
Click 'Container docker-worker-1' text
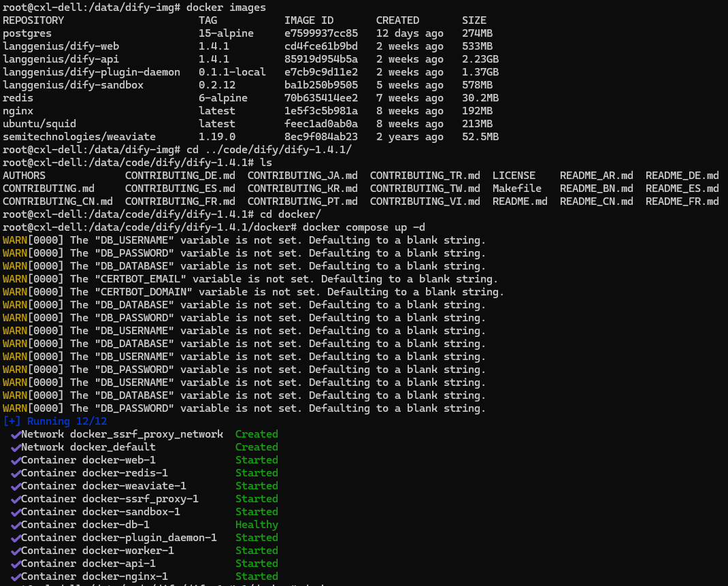coord(97,551)
